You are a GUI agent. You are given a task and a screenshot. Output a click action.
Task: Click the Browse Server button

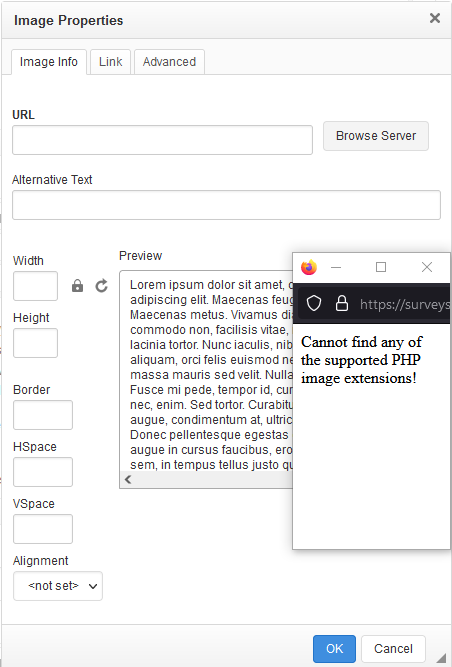coord(376,136)
